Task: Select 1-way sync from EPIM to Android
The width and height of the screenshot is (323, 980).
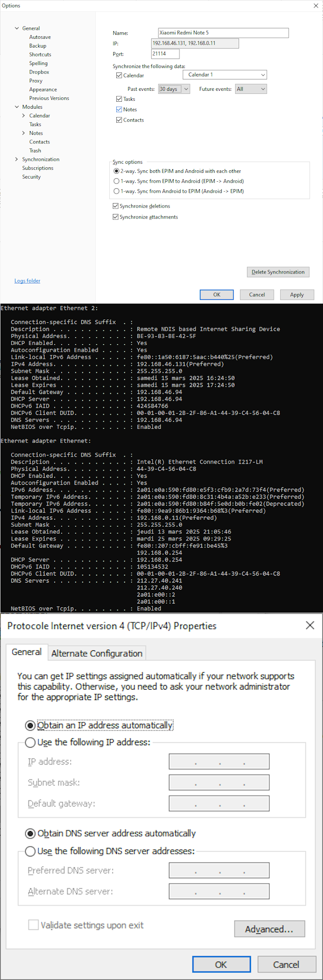Action: click(116, 181)
